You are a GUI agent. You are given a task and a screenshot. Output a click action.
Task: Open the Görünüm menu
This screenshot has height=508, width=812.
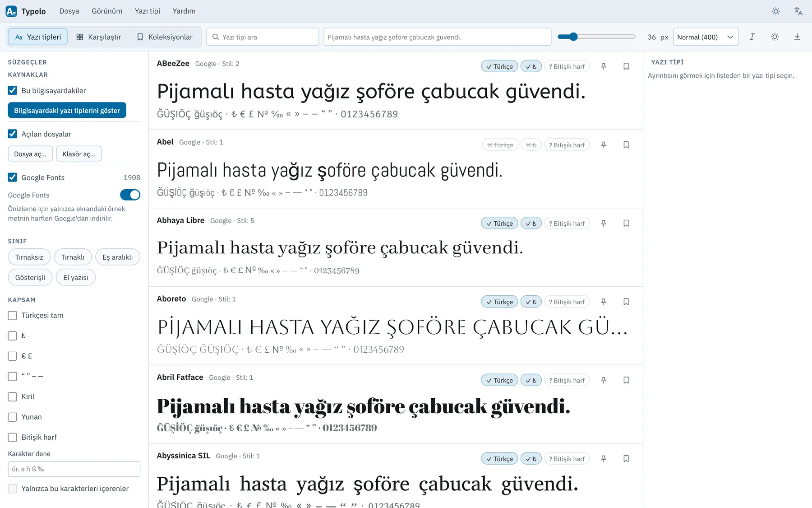click(107, 11)
